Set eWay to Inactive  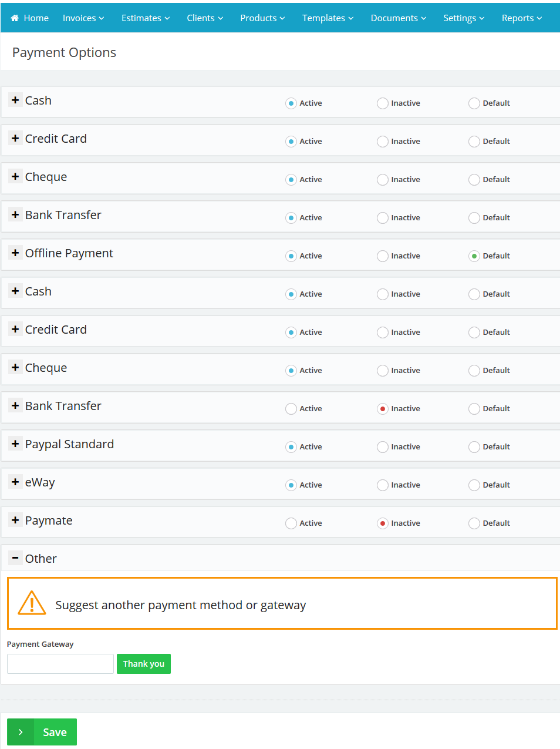tap(383, 485)
